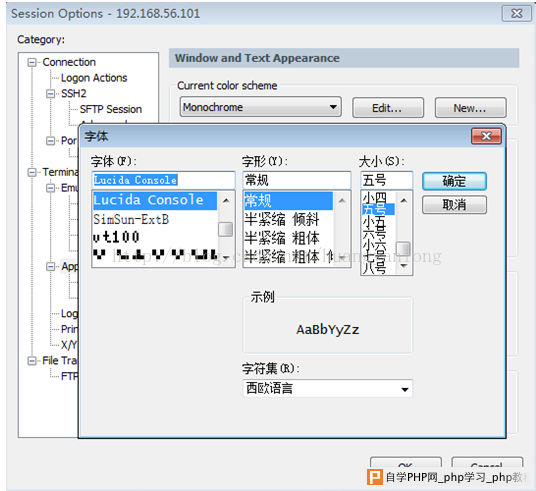
Task: Close the 字体 font dialog
Action: (x=486, y=136)
